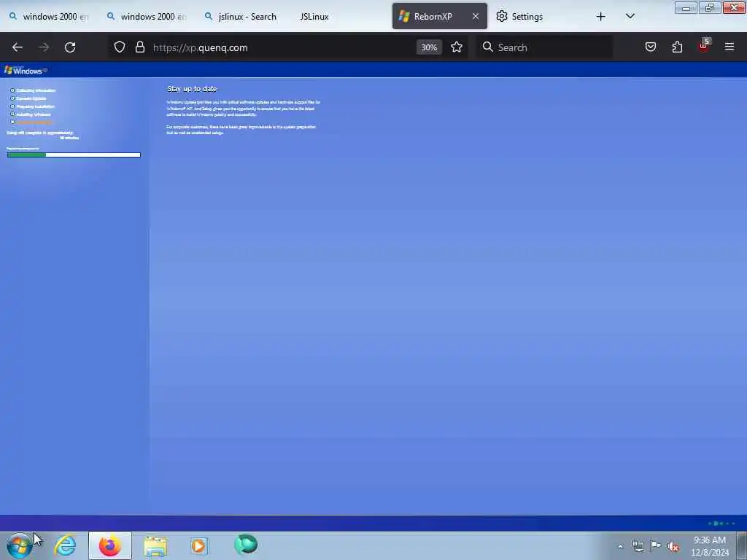Open the Windows Start orb

pos(20,545)
